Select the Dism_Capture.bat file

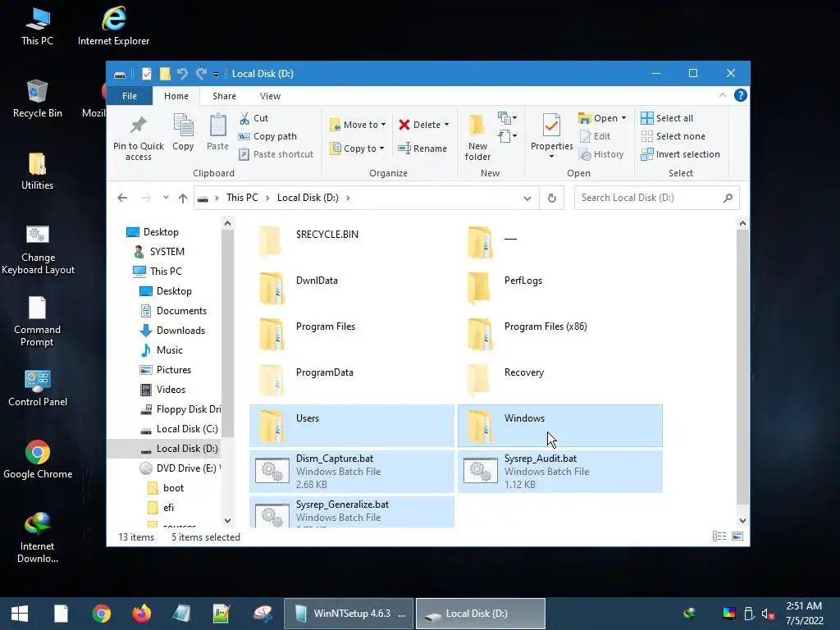click(351, 472)
